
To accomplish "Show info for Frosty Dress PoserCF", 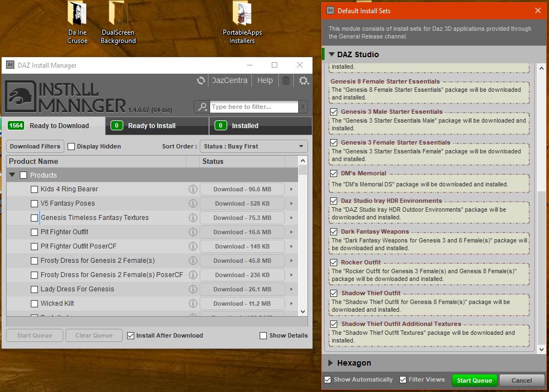I will click(x=193, y=275).
